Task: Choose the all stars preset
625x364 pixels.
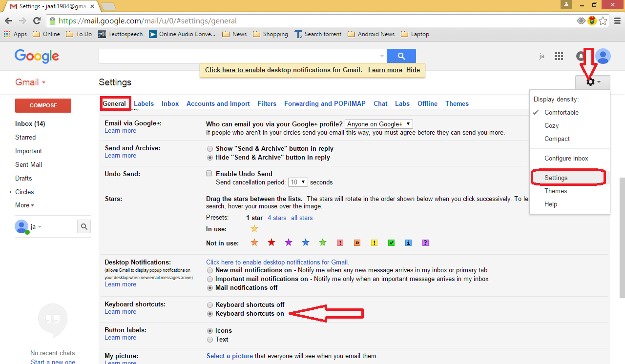Action: click(302, 218)
